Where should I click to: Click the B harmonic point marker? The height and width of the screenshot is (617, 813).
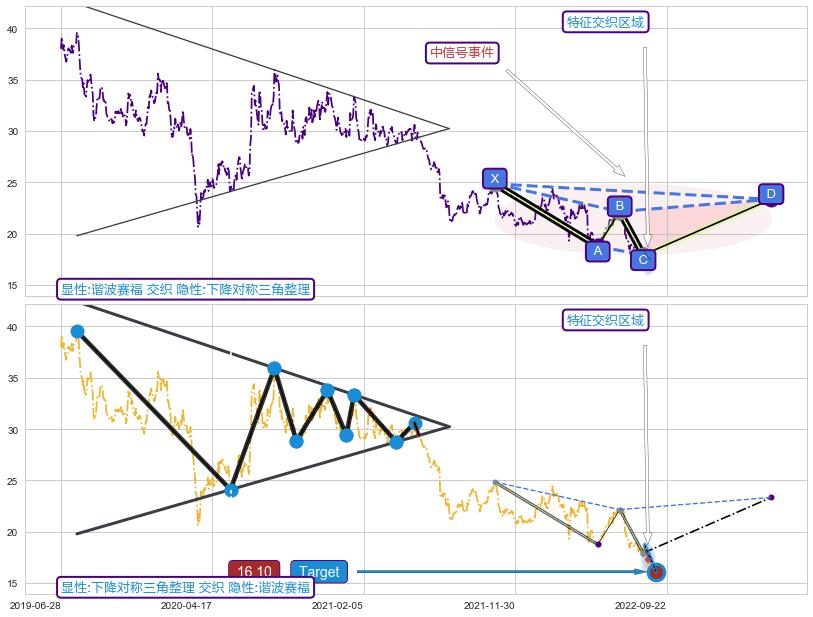619,207
